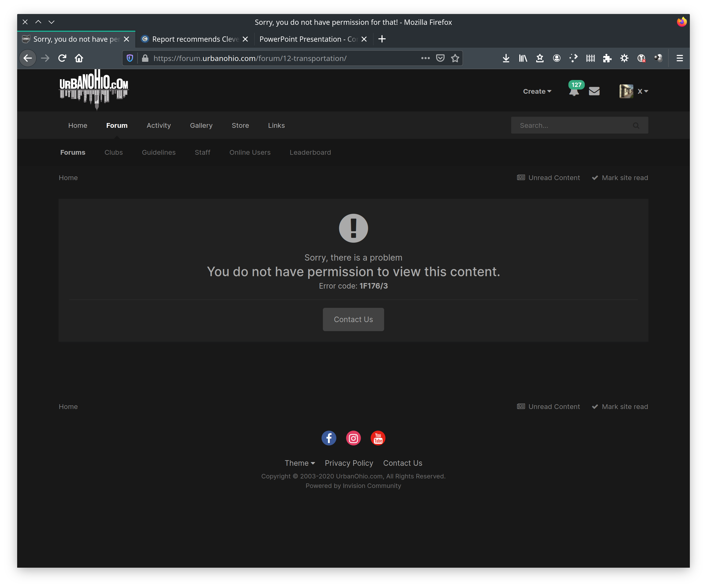
Task: Click Mark site read at top
Action: (620, 178)
